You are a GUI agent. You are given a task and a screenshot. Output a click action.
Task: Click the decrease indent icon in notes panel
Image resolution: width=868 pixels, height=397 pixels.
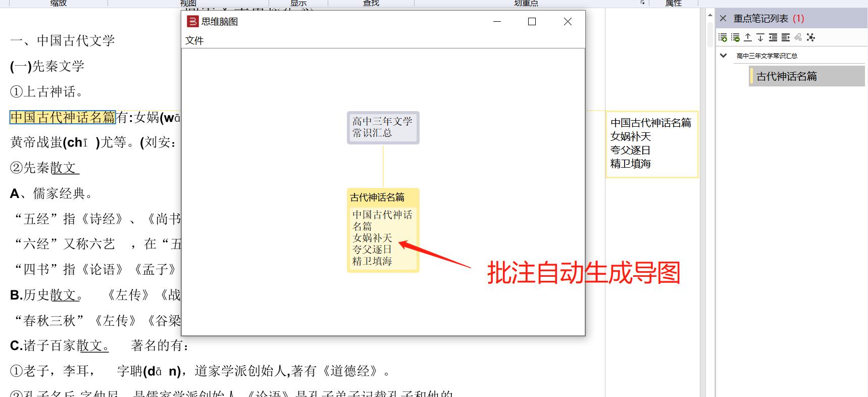[773, 37]
